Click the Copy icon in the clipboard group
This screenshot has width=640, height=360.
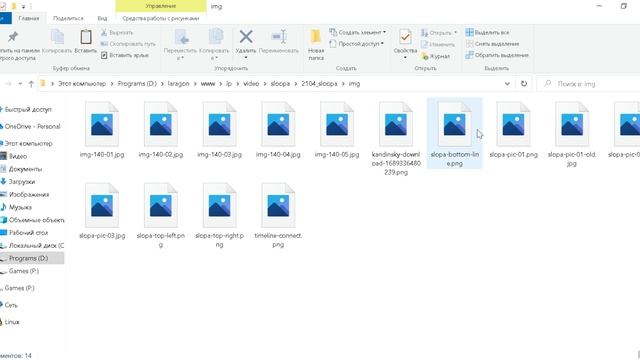tap(57, 37)
